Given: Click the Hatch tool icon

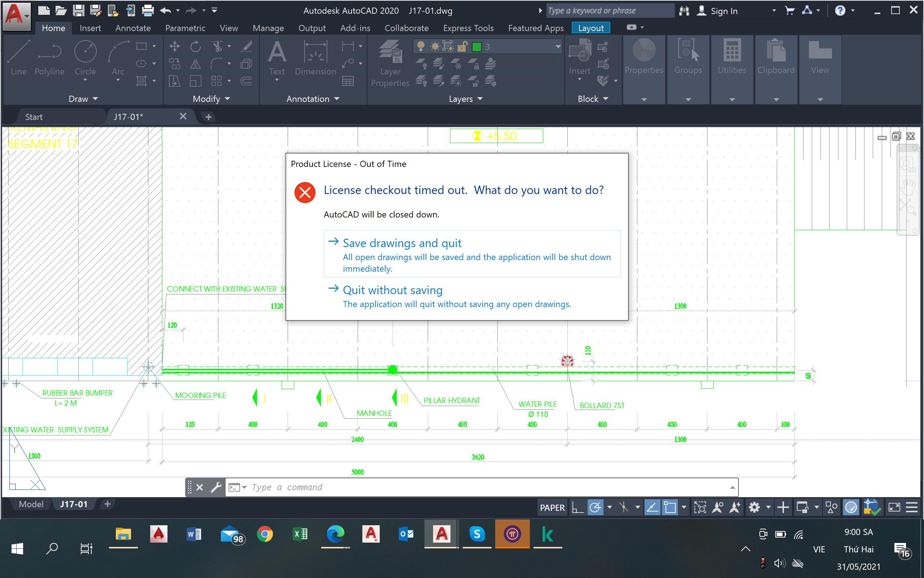Looking at the screenshot, I should [141, 81].
